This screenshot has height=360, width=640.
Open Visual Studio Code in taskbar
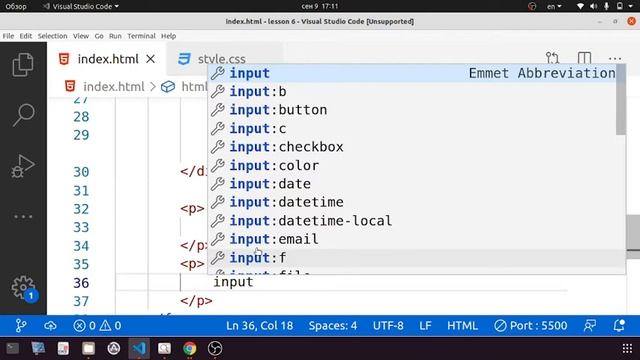(139, 348)
